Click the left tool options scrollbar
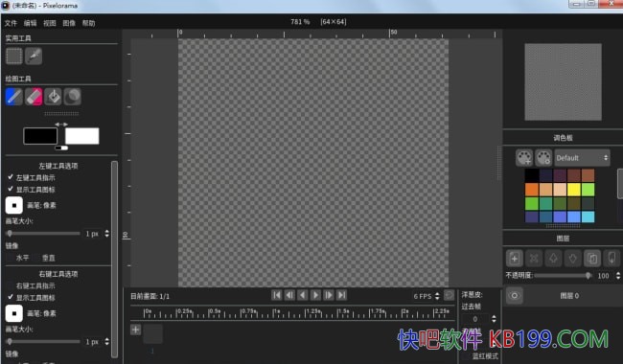This screenshot has height=364, width=623. point(114,260)
